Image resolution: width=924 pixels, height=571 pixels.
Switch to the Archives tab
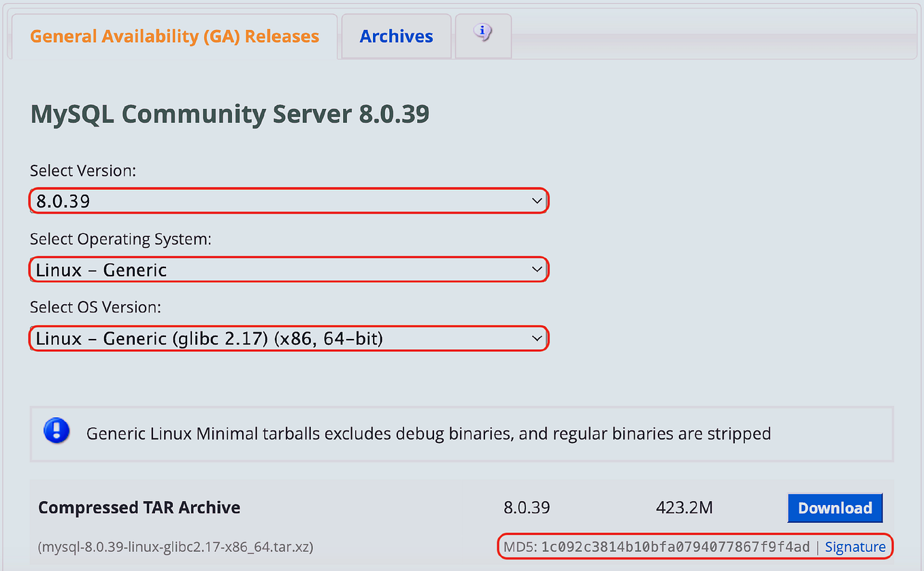pos(396,36)
